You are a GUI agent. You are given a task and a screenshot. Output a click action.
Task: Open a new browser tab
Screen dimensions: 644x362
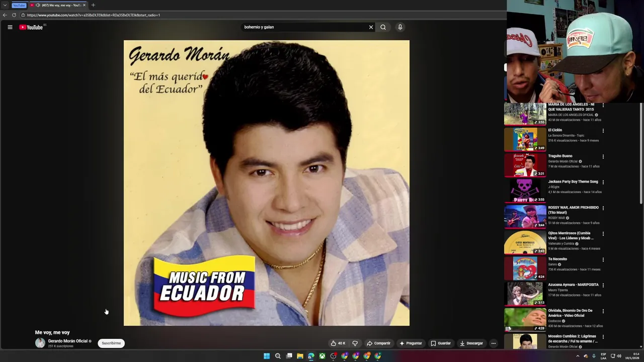[x=93, y=5]
